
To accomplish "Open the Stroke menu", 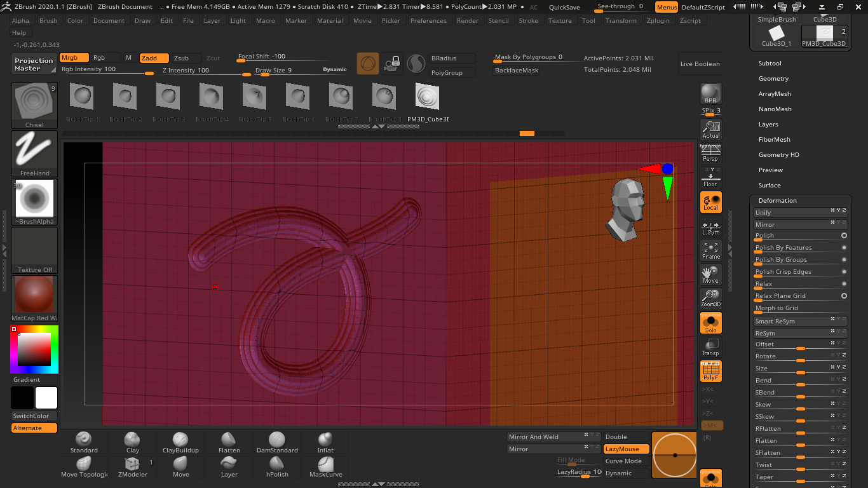I will click(528, 20).
